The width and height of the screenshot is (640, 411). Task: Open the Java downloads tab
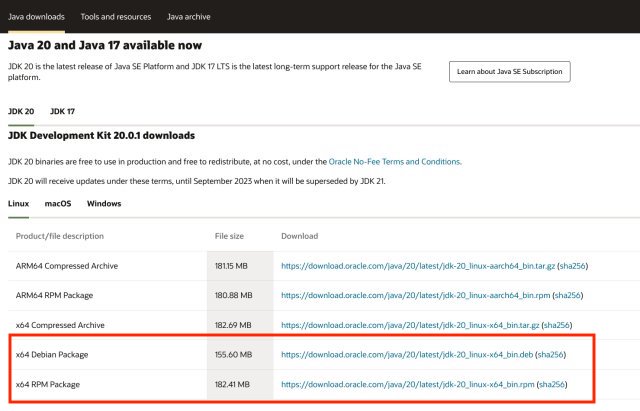pyautogui.click(x=37, y=17)
